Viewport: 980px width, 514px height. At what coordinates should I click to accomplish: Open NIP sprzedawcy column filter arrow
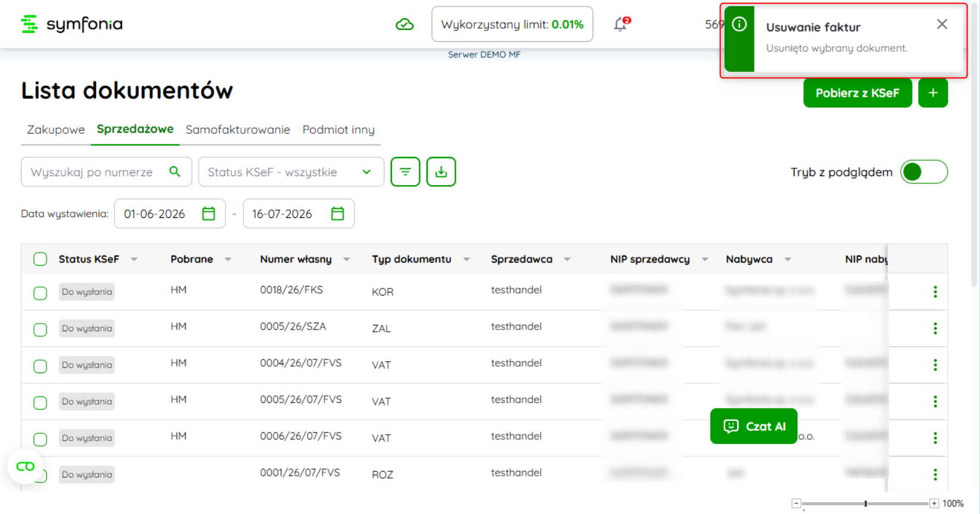click(705, 259)
